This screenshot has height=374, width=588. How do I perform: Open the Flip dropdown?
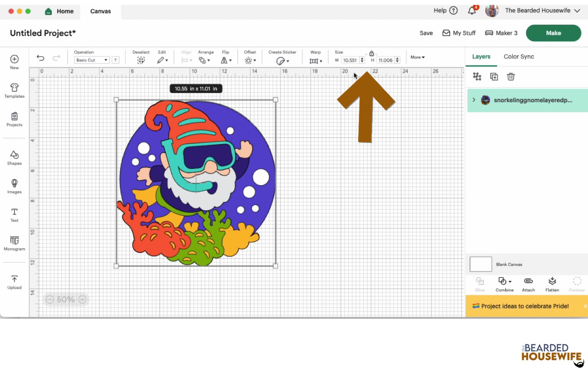(226, 60)
